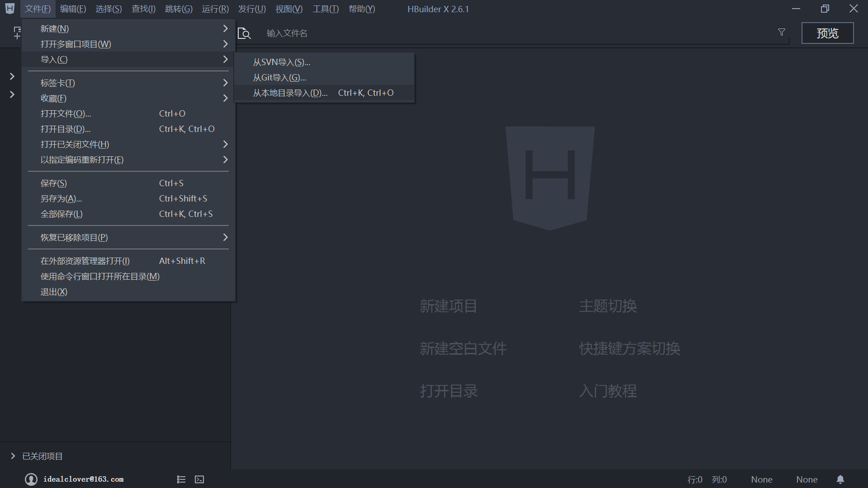Click the terminal icon in status bar
The width and height of the screenshot is (868, 488).
pos(199,479)
